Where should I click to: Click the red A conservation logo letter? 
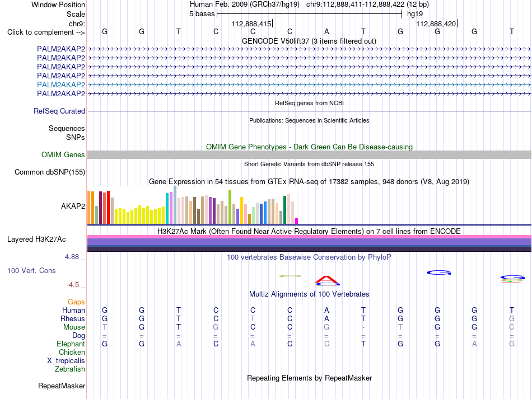point(326,279)
